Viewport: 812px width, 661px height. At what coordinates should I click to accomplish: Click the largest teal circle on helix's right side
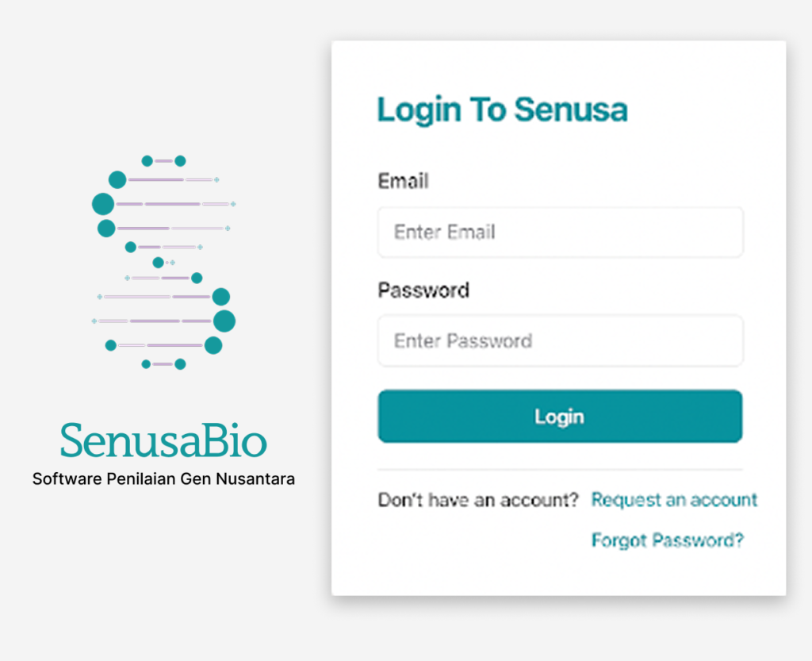pyautogui.click(x=224, y=321)
